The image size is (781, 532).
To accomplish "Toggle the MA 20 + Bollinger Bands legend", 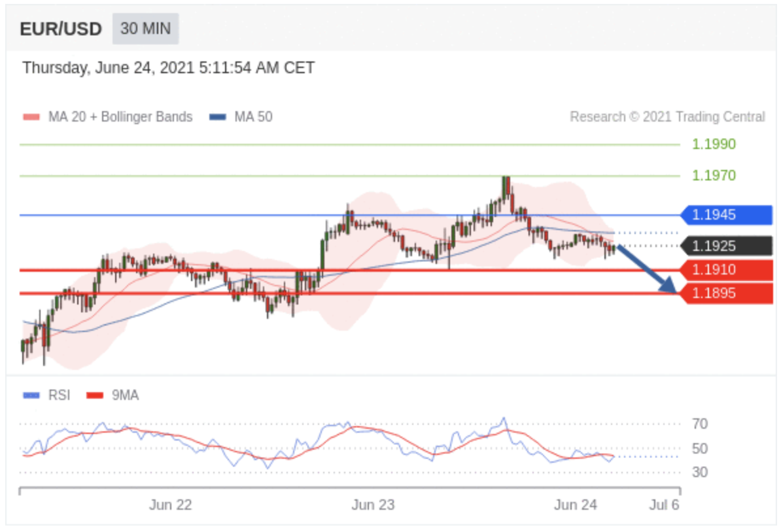I will pyautogui.click(x=120, y=117).
